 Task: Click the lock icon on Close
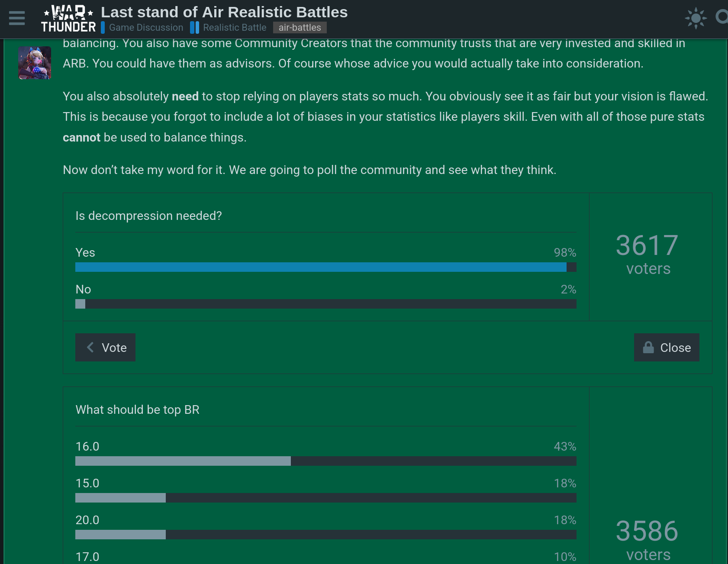tap(648, 348)
